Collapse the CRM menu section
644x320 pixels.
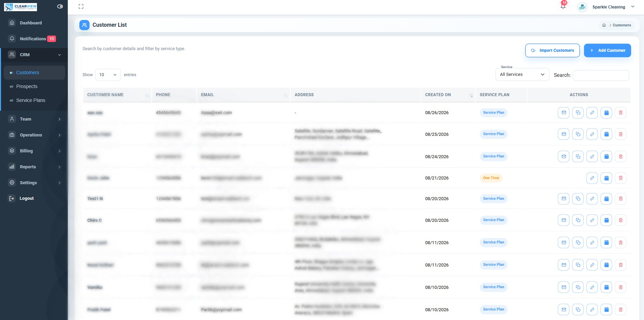click(x=34, y=55)
